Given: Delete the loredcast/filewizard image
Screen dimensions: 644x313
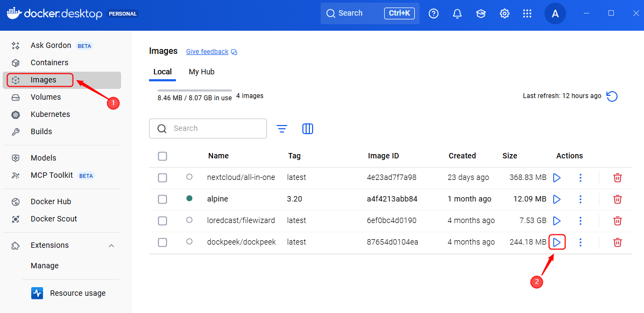Looking at the screenshot, I should click(617, 220).
